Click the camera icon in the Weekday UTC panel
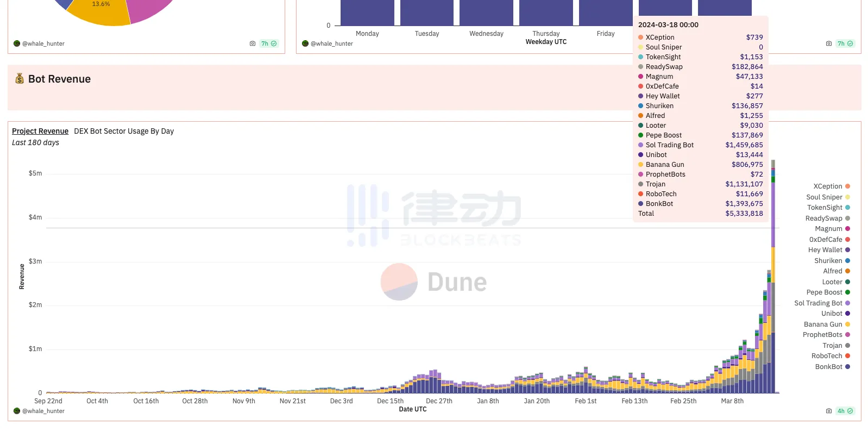The image size is (868, 431). [828, 43]
